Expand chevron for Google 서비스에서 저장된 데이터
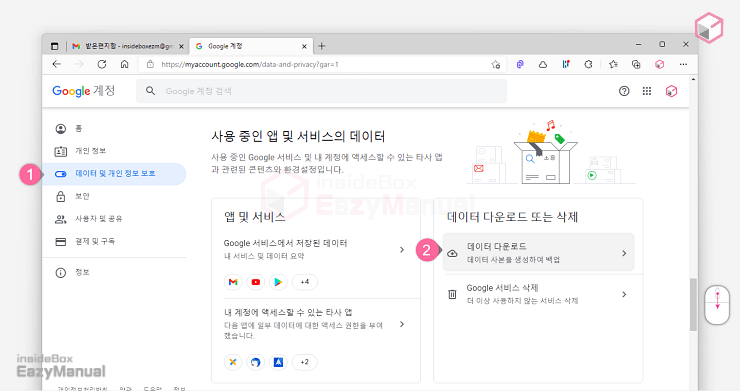The height and width of the screenshot is (391, 740). (x=402, y=249)
